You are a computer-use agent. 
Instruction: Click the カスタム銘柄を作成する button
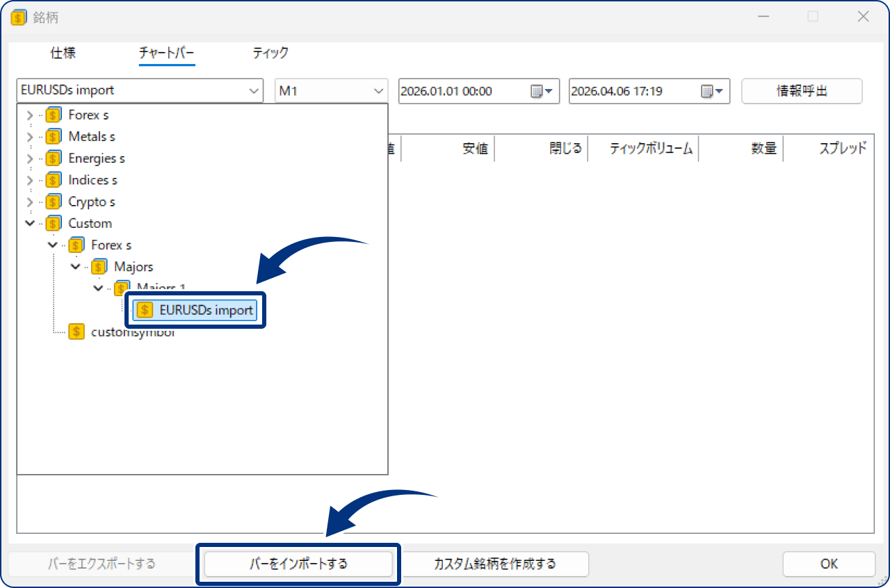(x=494, y=564)
